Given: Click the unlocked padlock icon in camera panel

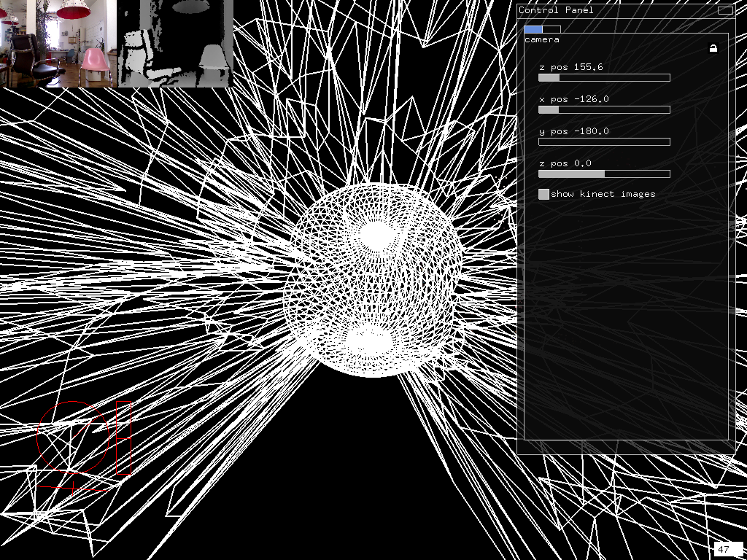Looking at the screenshot, I should (713, 48).
